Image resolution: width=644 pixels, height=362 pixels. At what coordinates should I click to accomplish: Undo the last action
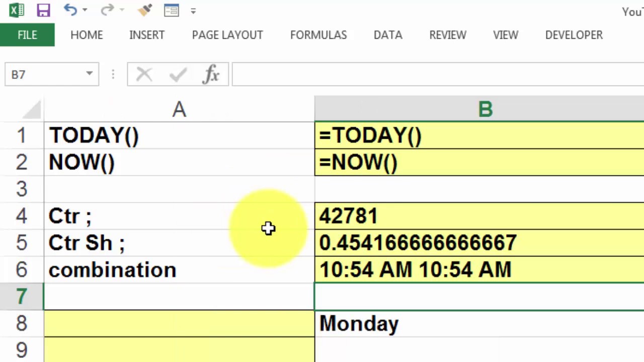pos(70,10)
